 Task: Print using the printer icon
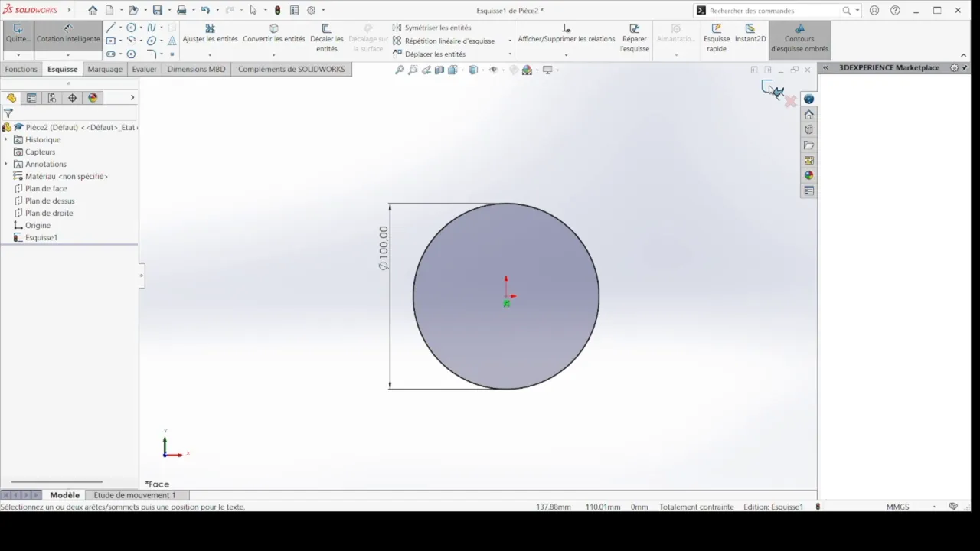[x=181, y=11]
